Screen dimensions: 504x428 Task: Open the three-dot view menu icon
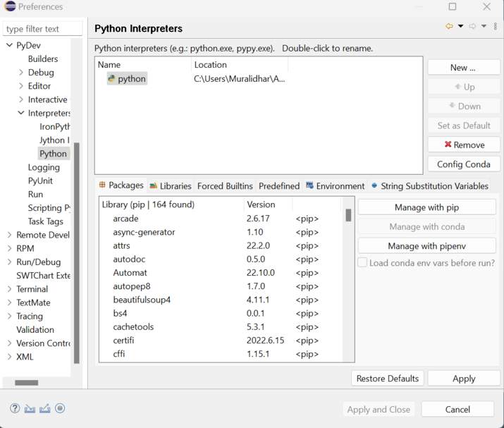click(496, 27)
